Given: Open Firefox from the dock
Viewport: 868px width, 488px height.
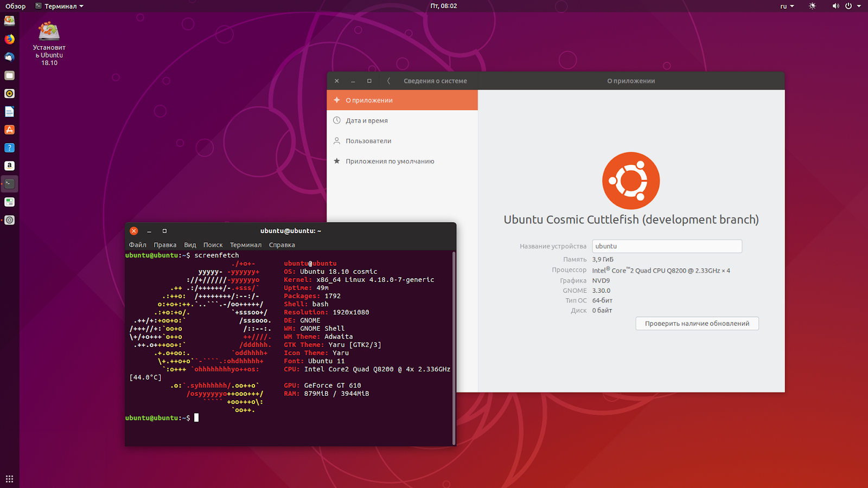Looking at the screenshot, I should (9, 39).
